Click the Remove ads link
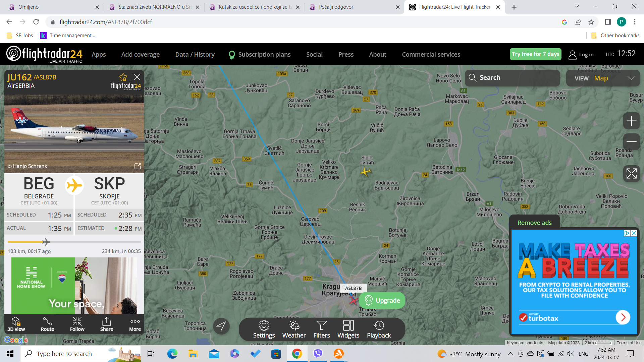This screenshot has height=362, width=644. click(534, 223)
